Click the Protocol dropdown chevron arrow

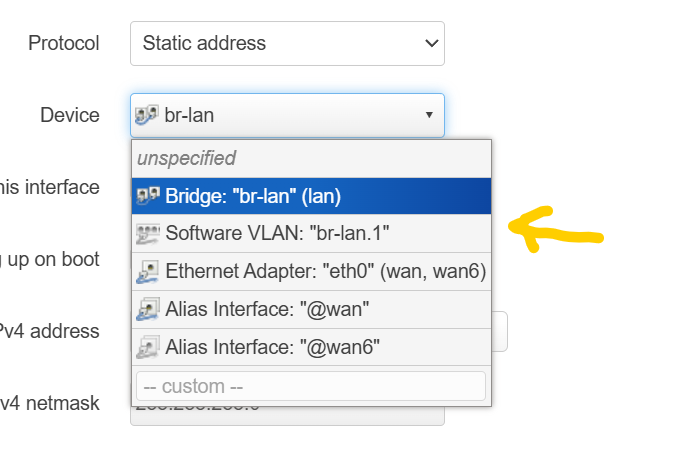click(x=431, y=44)
